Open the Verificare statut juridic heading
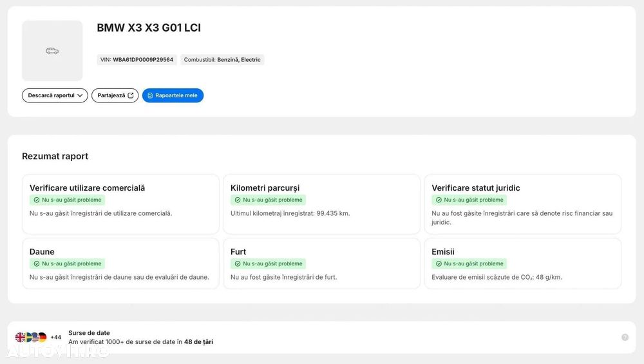644x364 pixels. pos(476,187)
